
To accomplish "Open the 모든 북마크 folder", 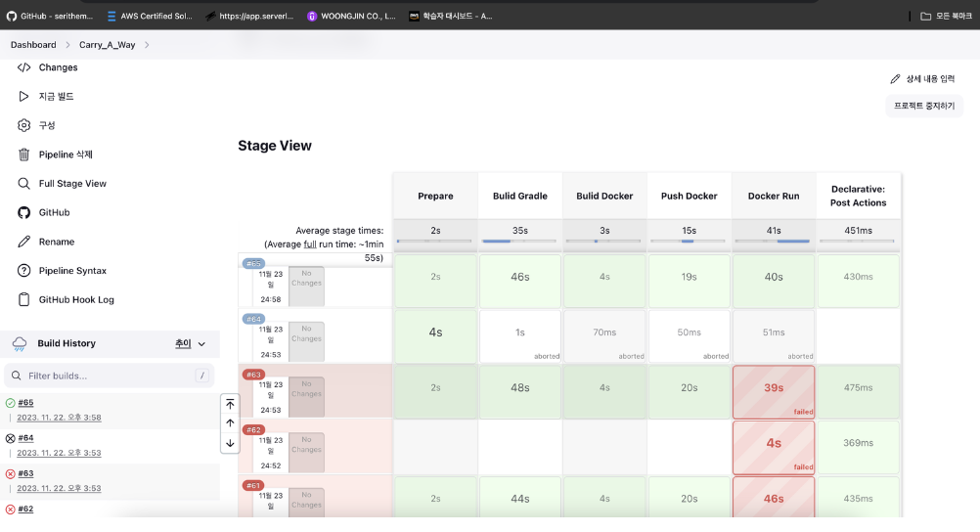I will click(946, 17).
